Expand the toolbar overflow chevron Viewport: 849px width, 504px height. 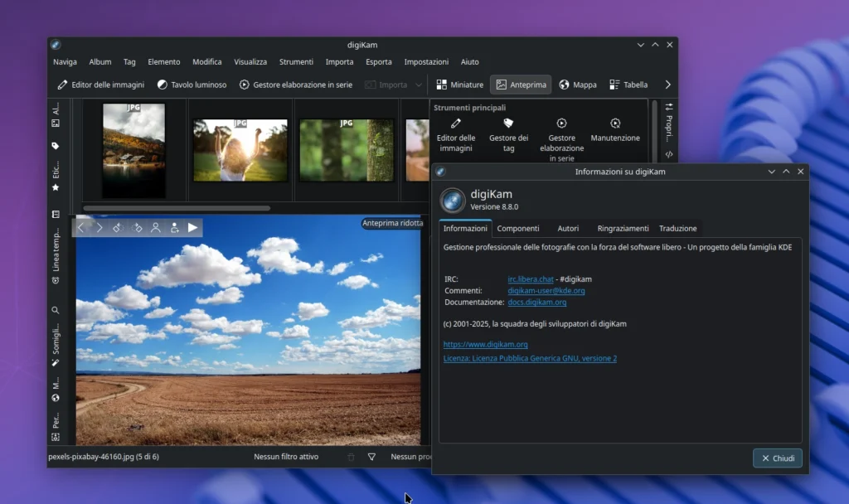pos(668,84)
